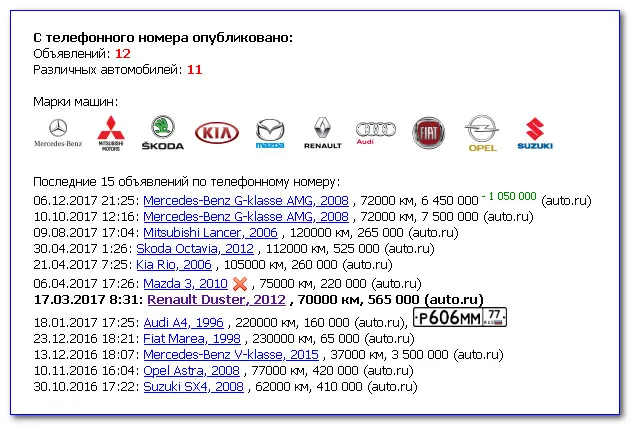Open the Skoda Octavia, 2012 link
Image resolution: width=631 pixels, height=426 pixels.
point(195,249)
